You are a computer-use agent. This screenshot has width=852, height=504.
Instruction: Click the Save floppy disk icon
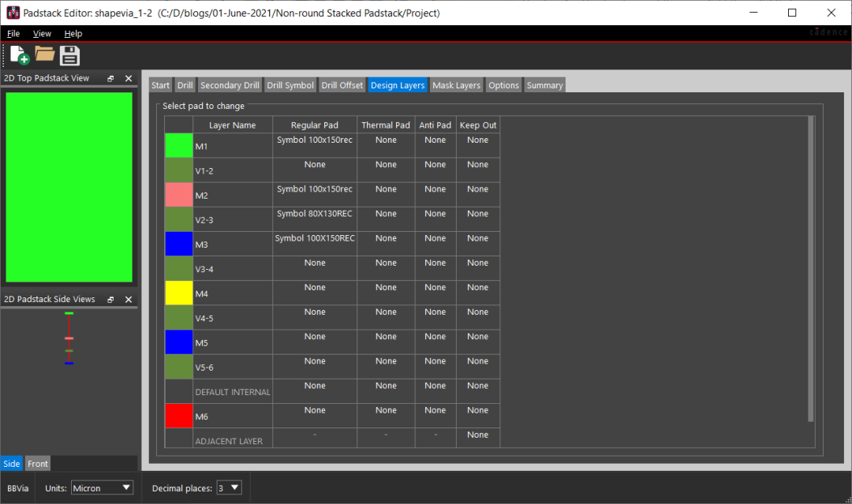pyautogui.click(x=70, y=54)
